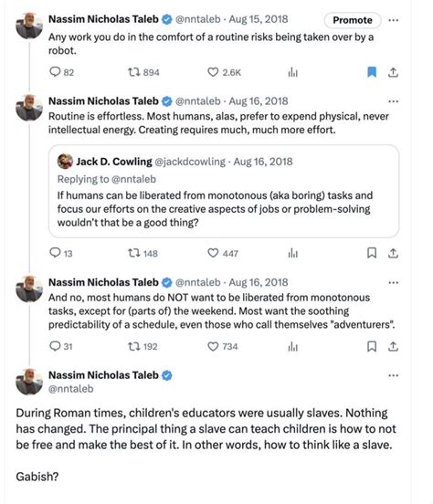Viewport: 433px width, 504px height.
Task: Open the Aug 15, 2018 timestamp link
Action: 259,19
